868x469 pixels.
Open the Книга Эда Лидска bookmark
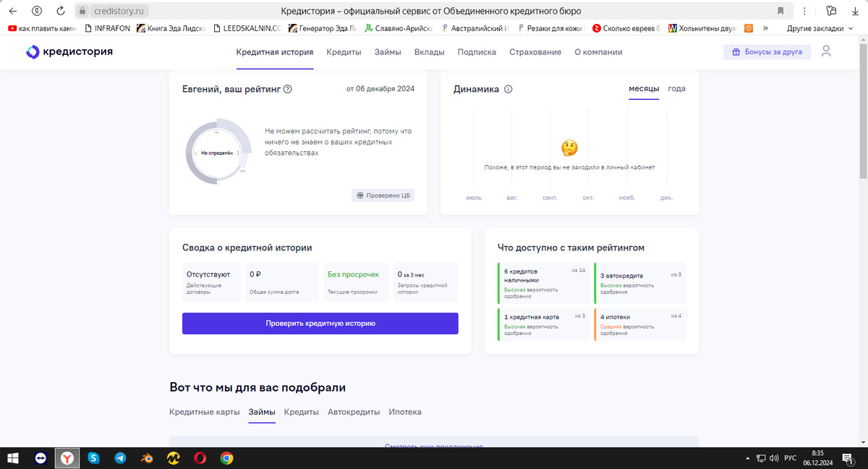171,28
